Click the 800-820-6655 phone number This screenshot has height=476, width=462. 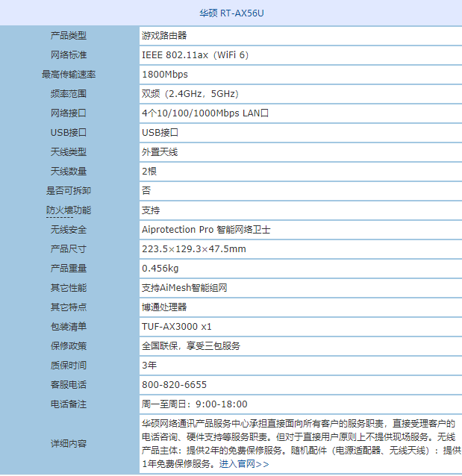pos(175,385)
